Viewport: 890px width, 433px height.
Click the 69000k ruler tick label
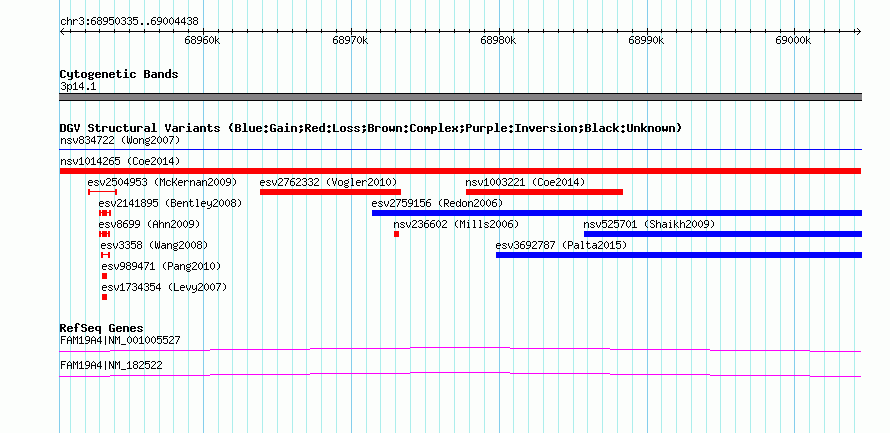[x=794, y=41]
